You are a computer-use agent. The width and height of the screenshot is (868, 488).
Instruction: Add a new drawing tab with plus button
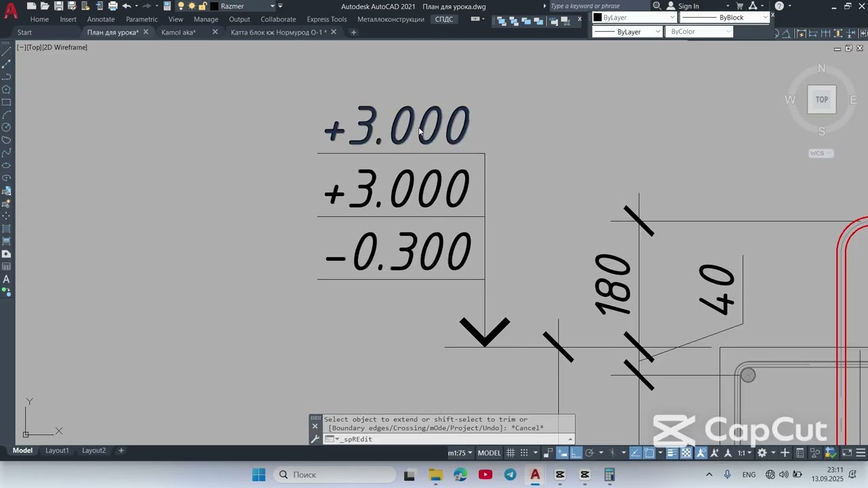pos(353,32)
